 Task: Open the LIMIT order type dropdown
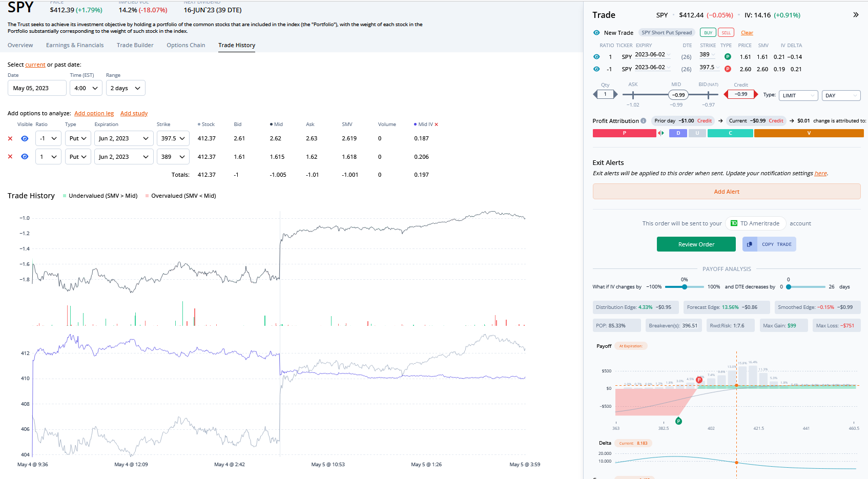[x=798, y=95]
